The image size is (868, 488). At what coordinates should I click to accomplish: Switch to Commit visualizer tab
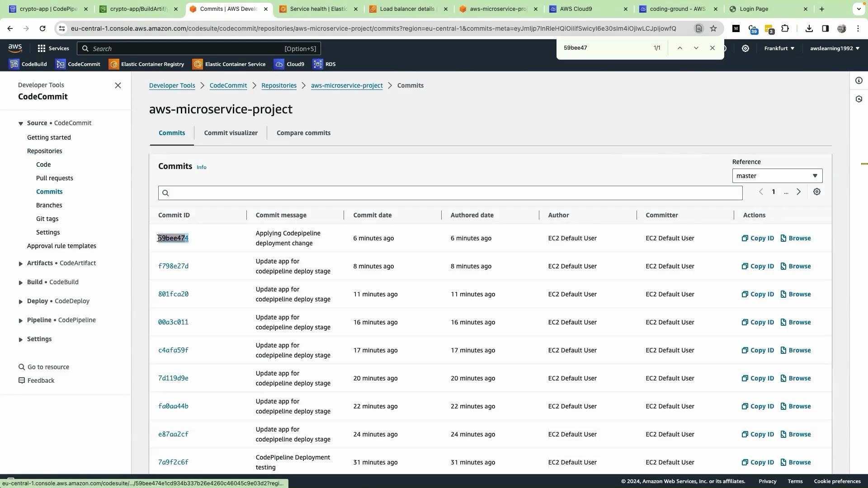[231, 133]
